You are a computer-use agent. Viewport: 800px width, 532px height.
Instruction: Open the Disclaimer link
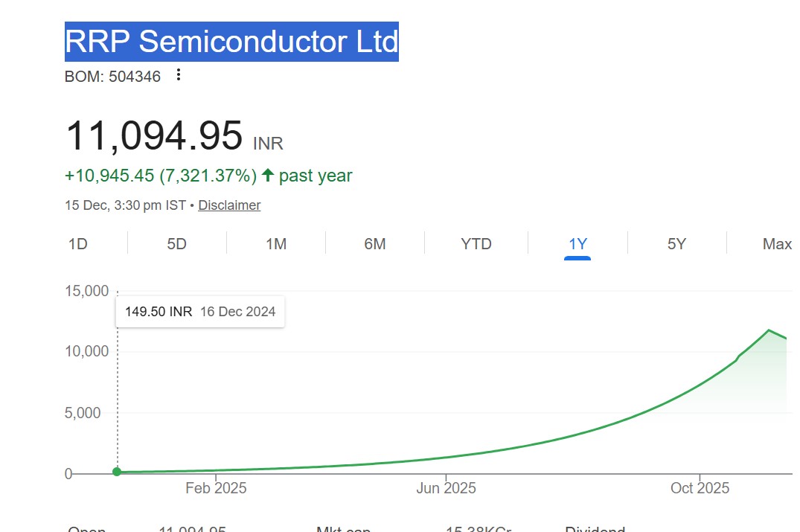pos(229,205)
